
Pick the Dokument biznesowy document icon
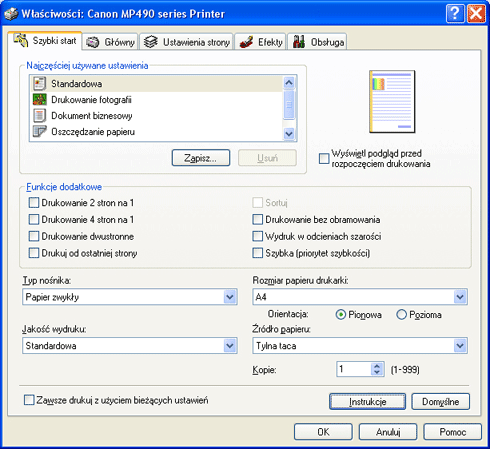pos(40,116)
